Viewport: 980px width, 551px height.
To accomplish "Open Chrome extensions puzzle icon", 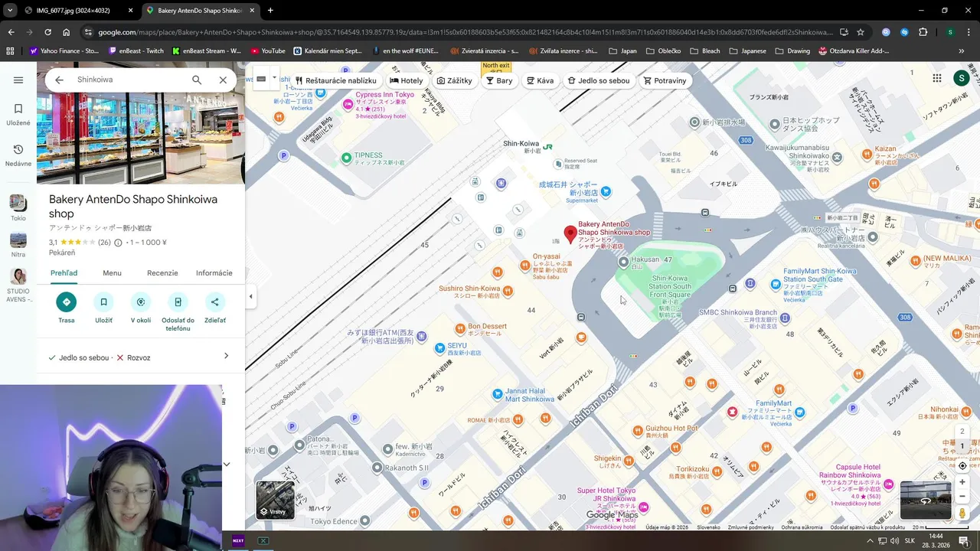I will click(923, 32).
